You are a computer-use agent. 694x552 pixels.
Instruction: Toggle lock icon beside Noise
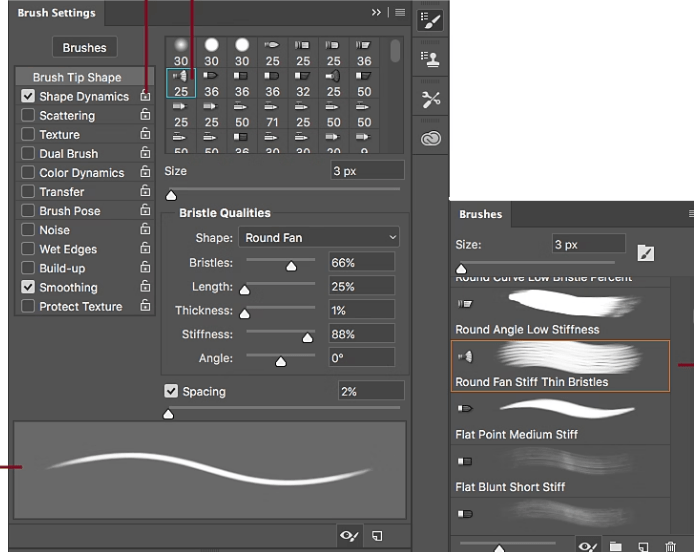point(145,229)
